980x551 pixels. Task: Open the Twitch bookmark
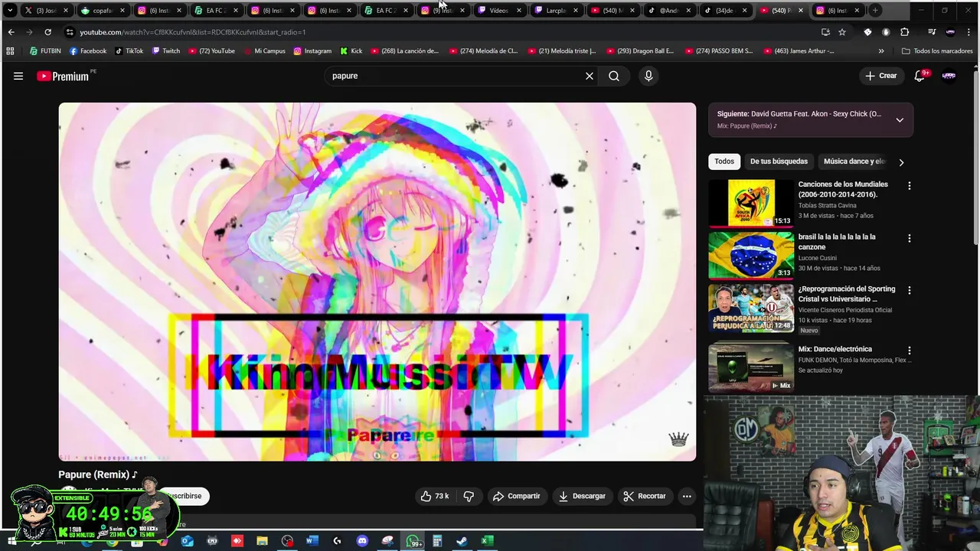tap(166, 51)
